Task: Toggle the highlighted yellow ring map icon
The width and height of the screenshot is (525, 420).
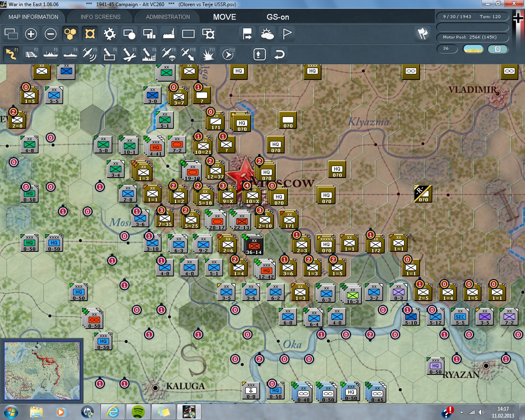Action: (x=90, y=34)
